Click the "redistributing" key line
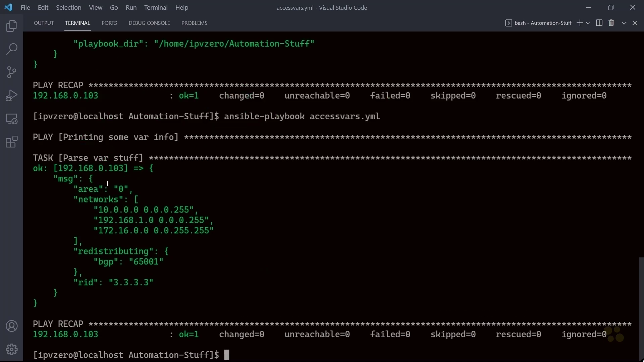The width and height of the screenshot is (644, 362). [x=121, y=251]
